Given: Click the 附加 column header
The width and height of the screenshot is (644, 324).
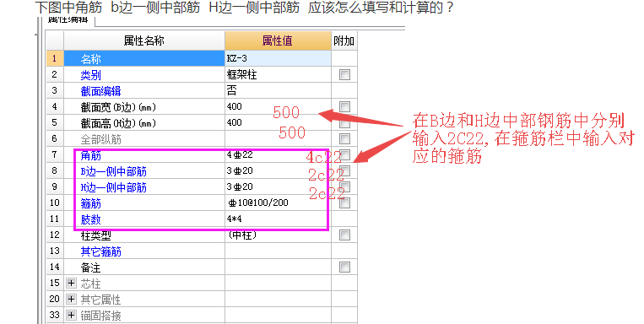Looking at the screenshot, I should (344, 40).
